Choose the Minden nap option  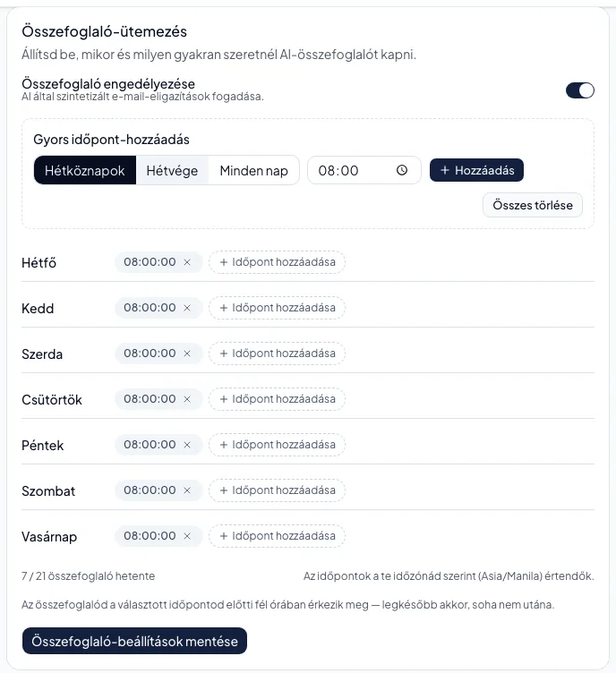click(253, 170)
